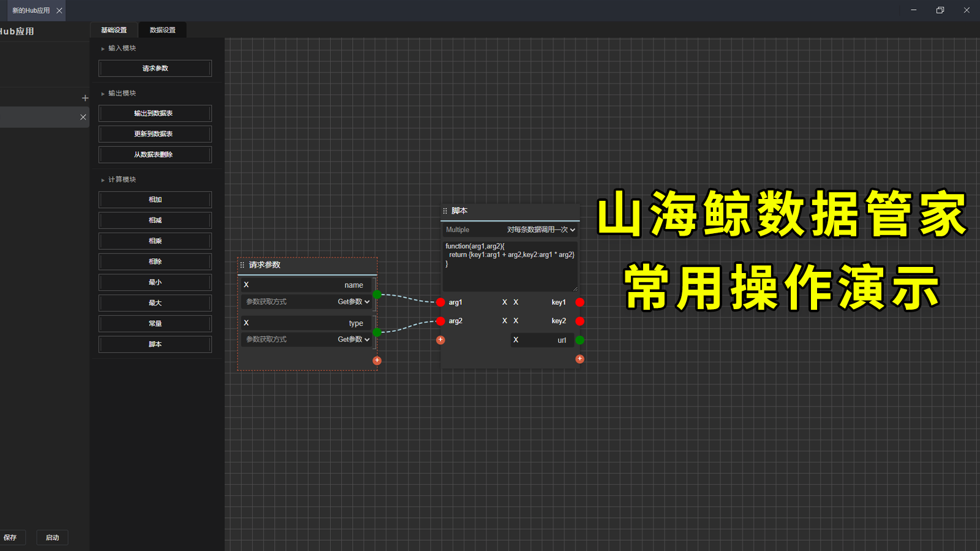Add a new request parameter with plus icon

point(377,361)
